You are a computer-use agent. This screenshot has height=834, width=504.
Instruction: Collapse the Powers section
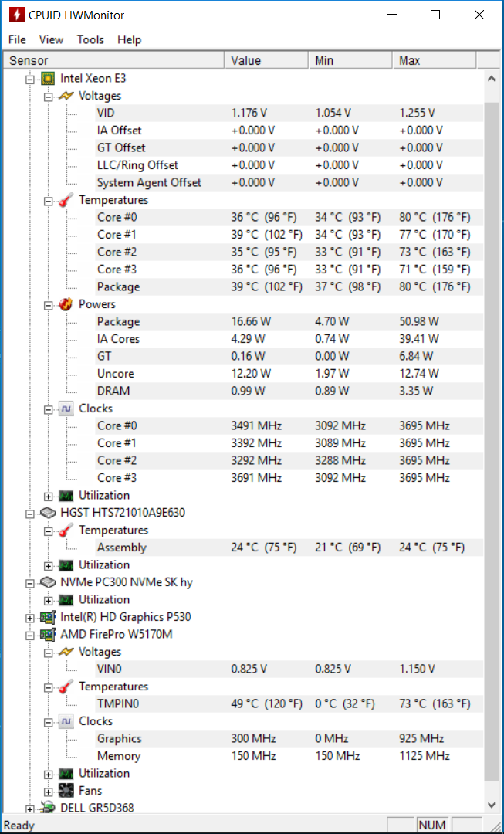point(49,305)
